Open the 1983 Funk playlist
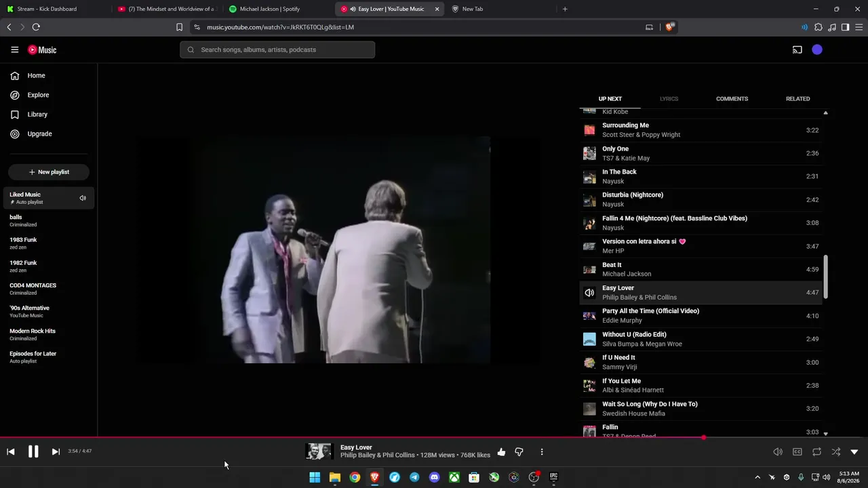The width and height of the screenshot is (868, 488). (49, 243)
